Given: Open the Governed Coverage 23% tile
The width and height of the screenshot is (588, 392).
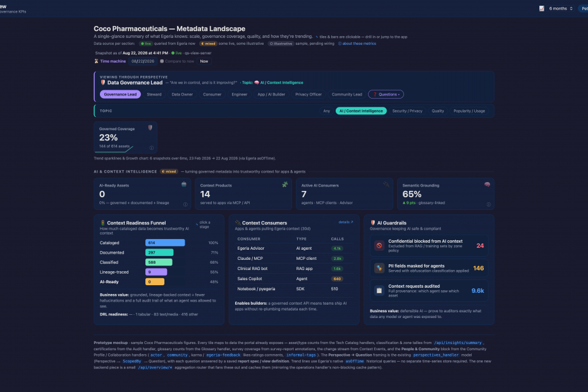Looking at the screenshot, I should [125, 137].
